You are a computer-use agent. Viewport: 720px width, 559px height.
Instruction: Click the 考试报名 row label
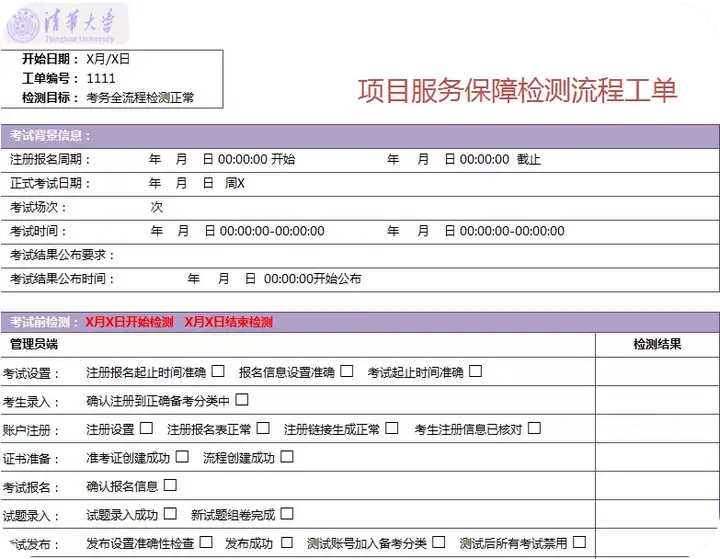point(32,487)
